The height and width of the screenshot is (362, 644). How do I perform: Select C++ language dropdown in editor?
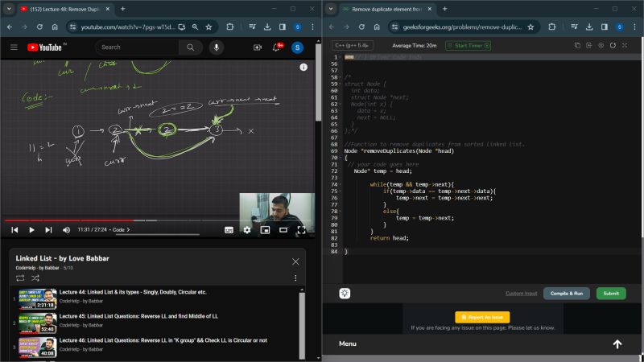coord(352,46)
